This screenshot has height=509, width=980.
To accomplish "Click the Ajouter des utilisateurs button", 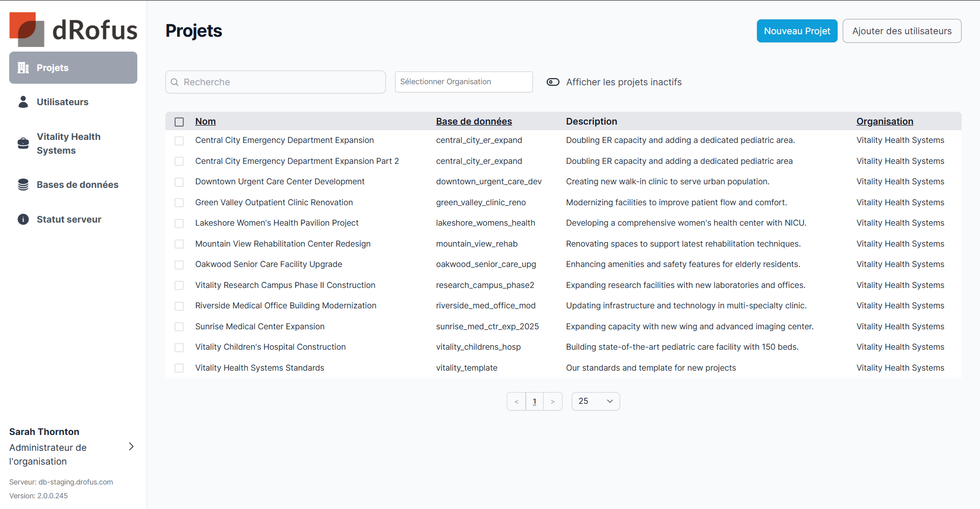I will (x=901, y=31).
